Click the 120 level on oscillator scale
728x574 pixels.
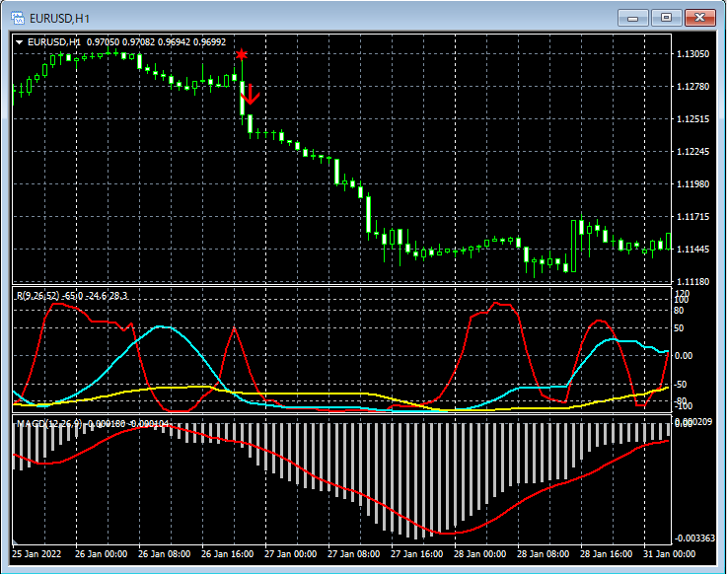click(682, 294)
